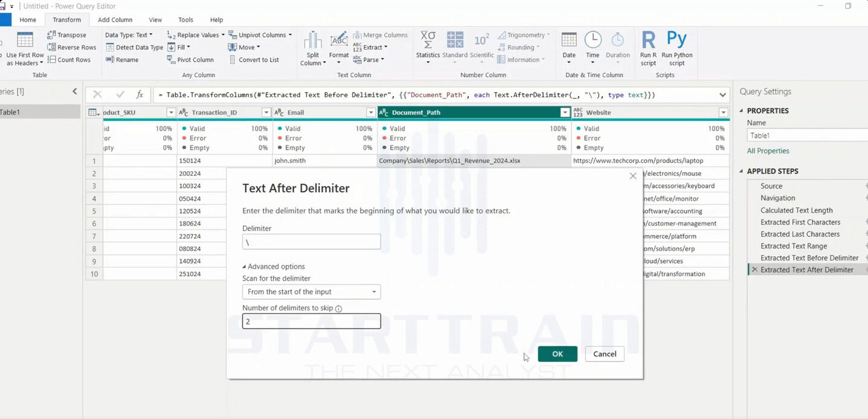The height and width of the screenshot is (419, 868).
Task: Switch to the Add Column tab
Action: (115, 20)
